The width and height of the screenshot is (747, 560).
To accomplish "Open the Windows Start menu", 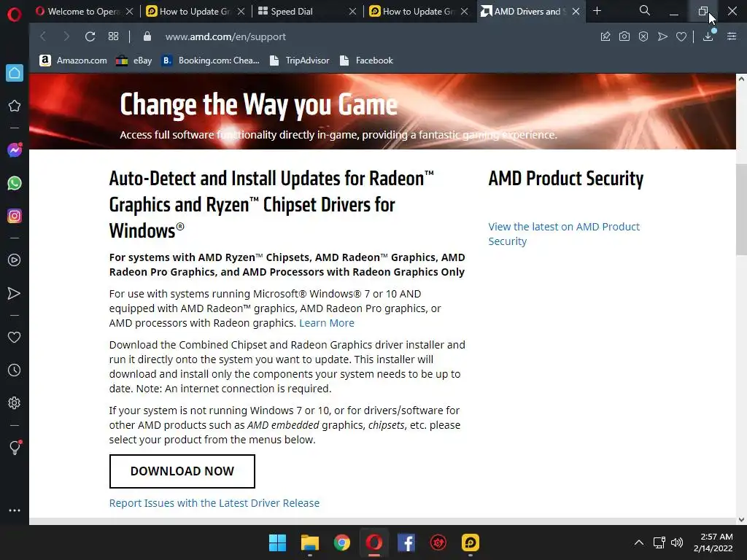I will [x=277, y=542].
